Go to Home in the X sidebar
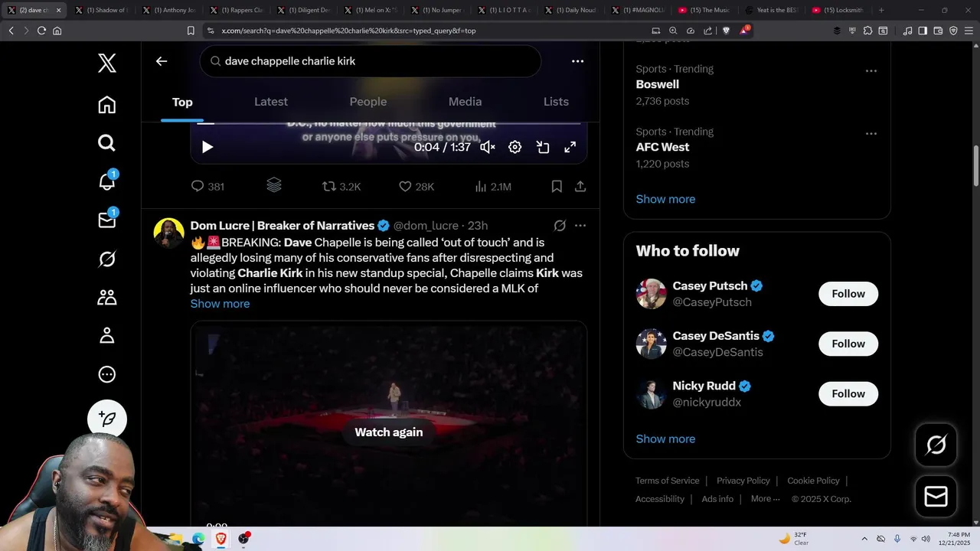 point(107,105)
